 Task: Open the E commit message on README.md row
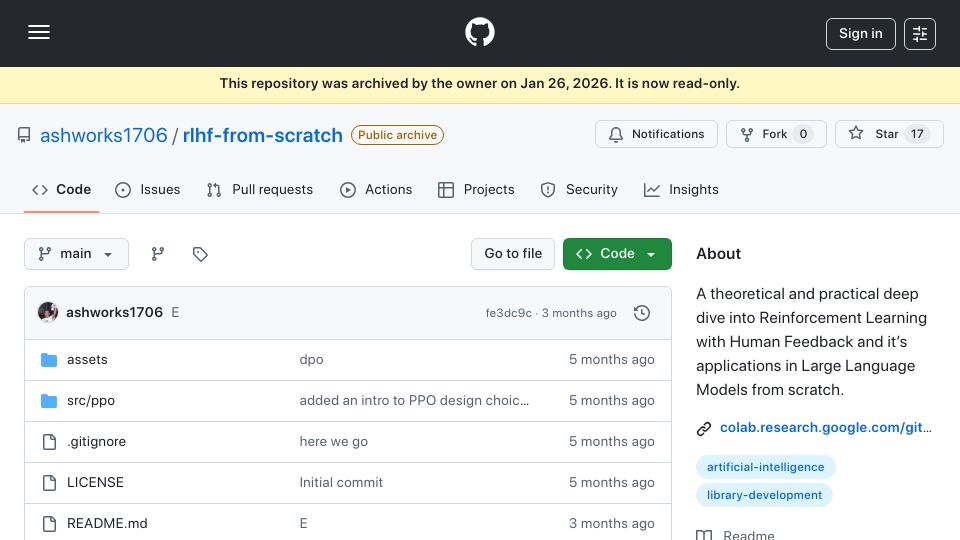pos(303,523)
